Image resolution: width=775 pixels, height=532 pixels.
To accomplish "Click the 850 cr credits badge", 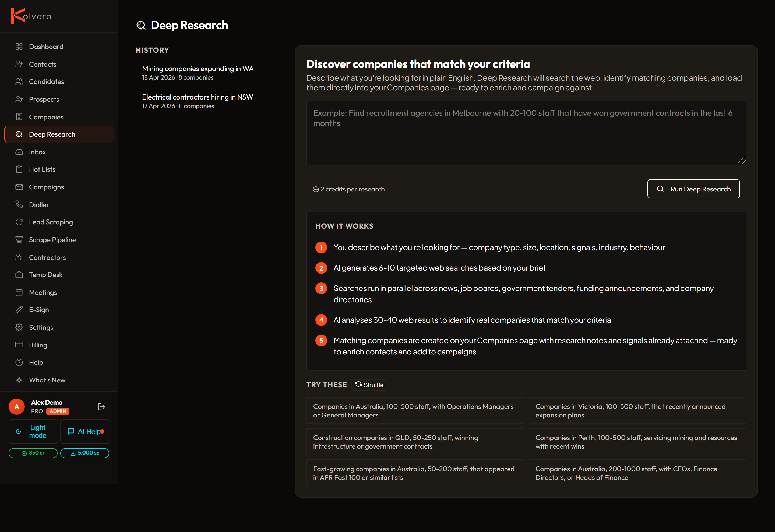I will [33, 453].
